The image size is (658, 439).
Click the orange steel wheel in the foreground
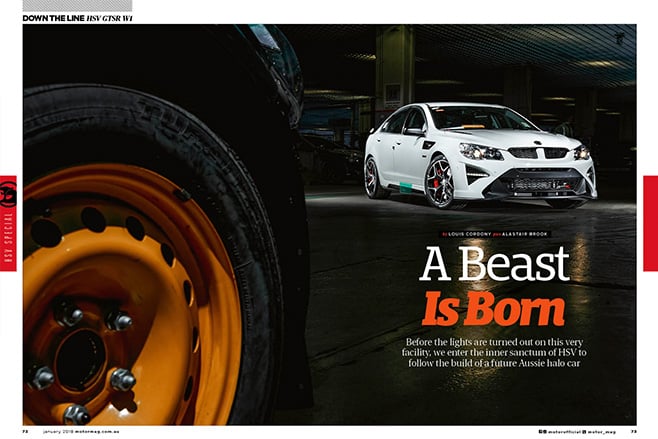coord(132,294)
